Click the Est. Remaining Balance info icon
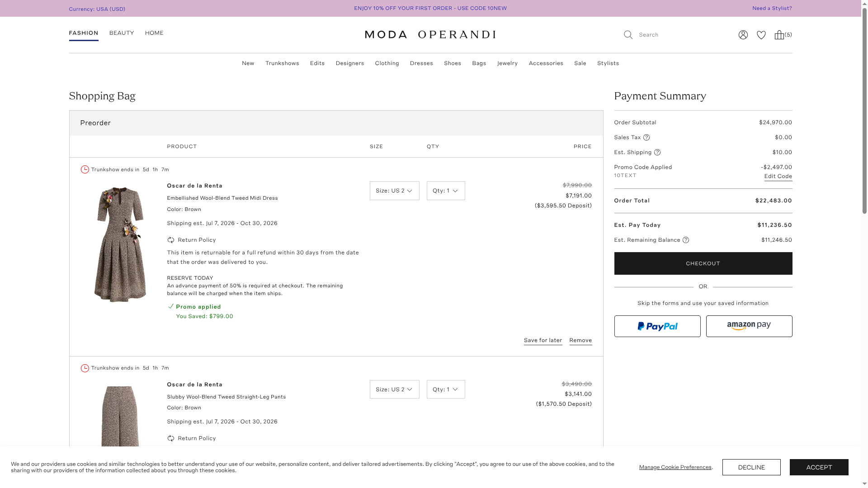The height and width of the screenshot is (488, 868). pyautogui.click(x=686, y=240)
